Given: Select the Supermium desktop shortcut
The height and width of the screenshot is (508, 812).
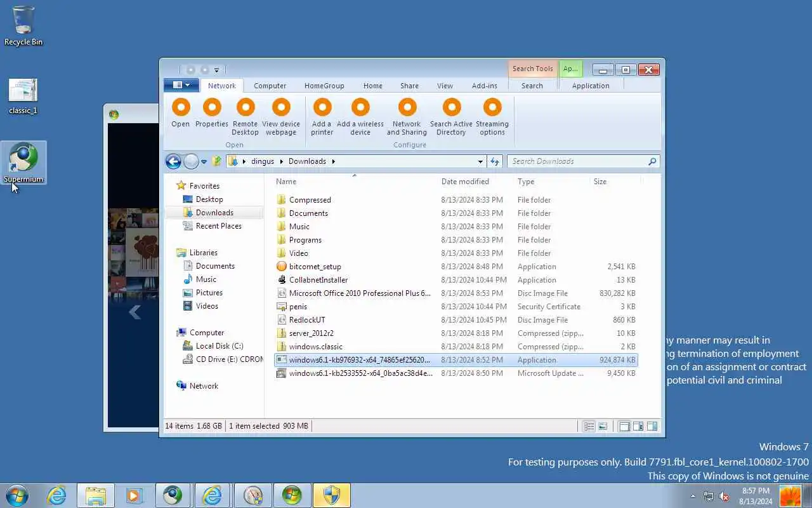Looking at the screenshot, I should 23,163.
